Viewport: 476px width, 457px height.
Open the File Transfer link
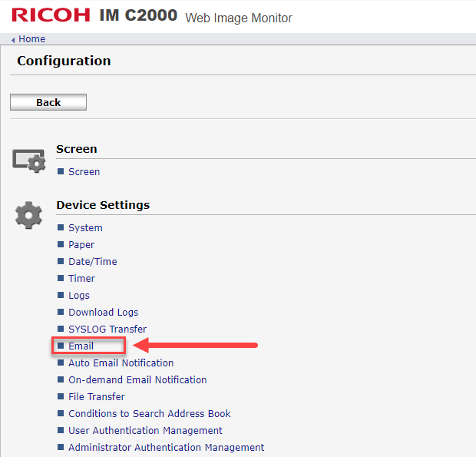point(97,396)
